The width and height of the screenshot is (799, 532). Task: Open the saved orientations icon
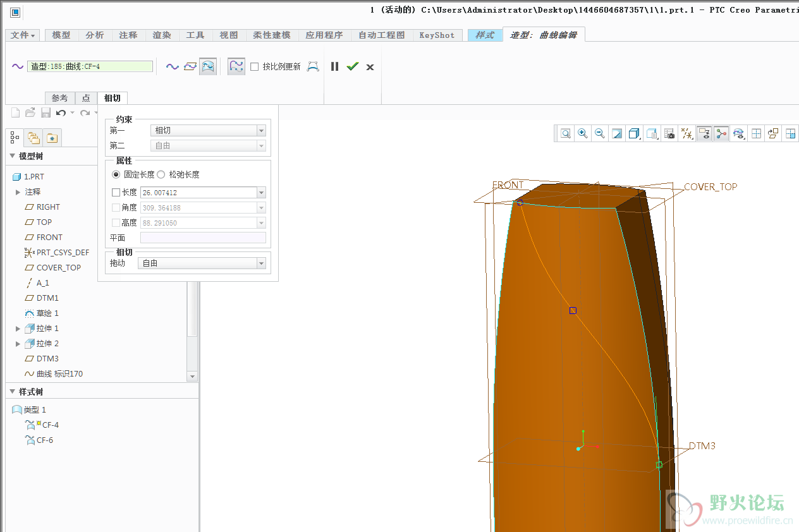(x=652, y=133)
